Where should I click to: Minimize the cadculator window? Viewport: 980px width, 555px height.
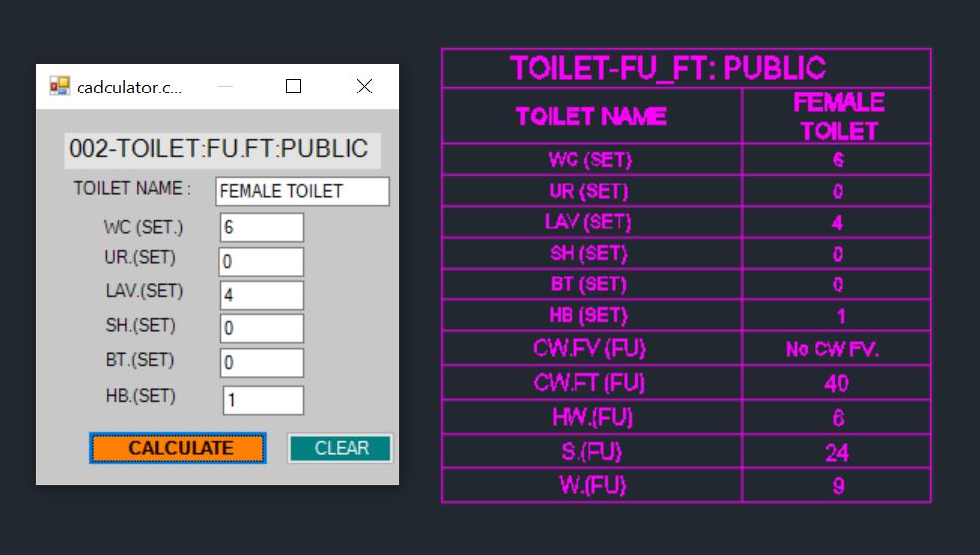(x=225, y=87)
